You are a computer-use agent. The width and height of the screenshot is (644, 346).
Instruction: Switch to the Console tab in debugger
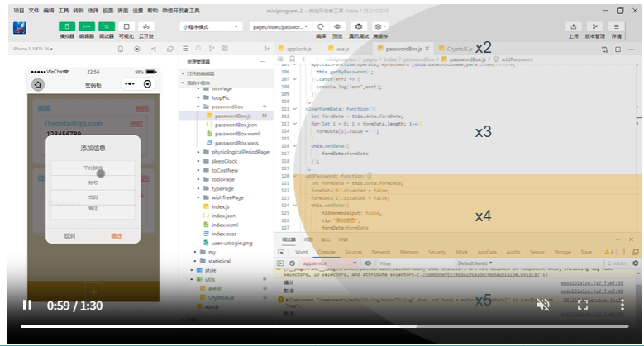tap(327, 252)
